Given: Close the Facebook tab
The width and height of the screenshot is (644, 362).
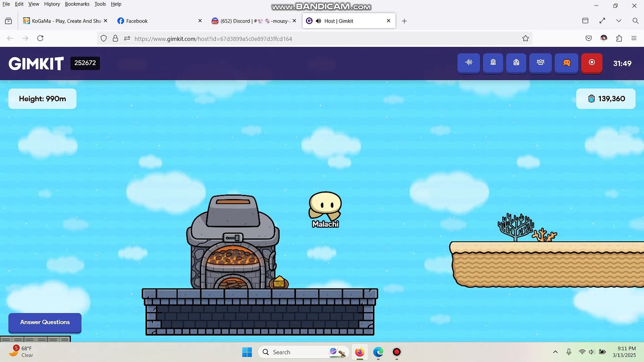Looking at the screenshot, I should click(x=200, y=21).
